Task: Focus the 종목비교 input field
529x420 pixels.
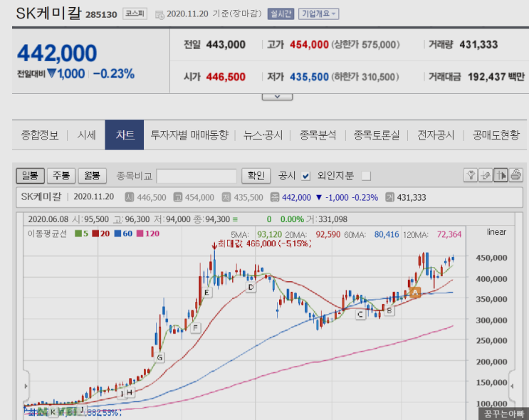Action: (x=197, y=176)
